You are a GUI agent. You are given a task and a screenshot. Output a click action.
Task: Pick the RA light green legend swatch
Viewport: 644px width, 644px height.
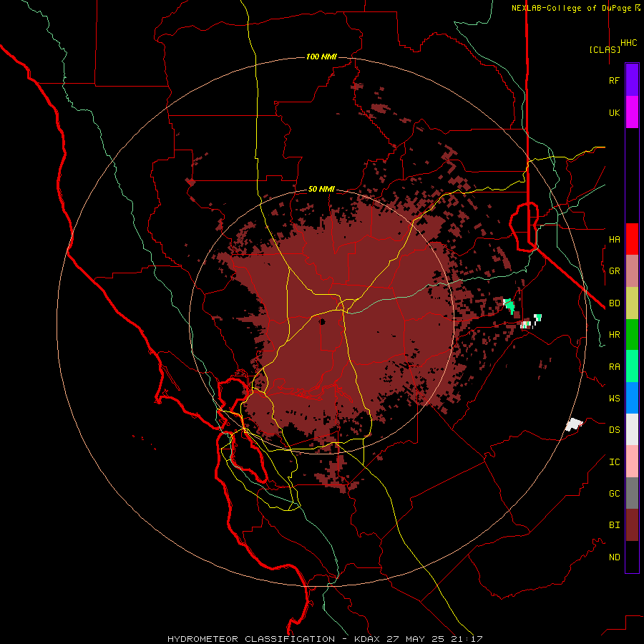pyautogui.click(x=632, y=366)
